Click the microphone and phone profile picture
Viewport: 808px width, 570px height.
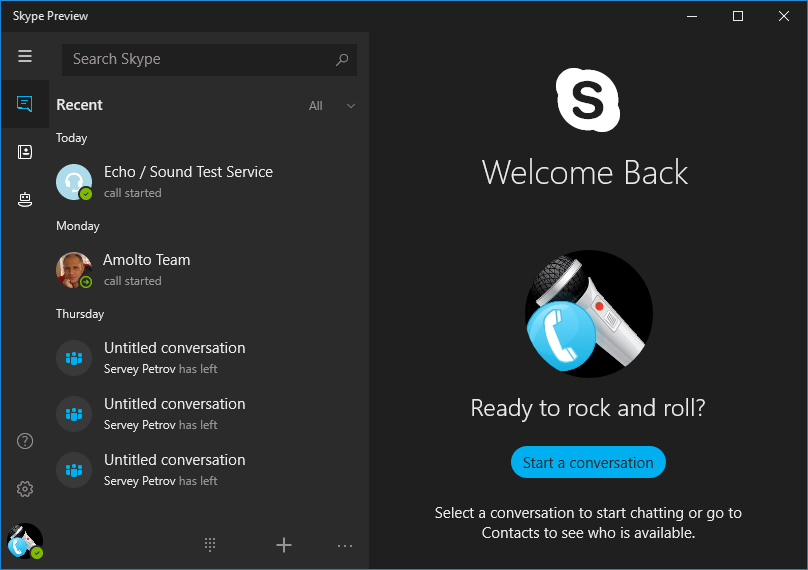tap(588, 314)
